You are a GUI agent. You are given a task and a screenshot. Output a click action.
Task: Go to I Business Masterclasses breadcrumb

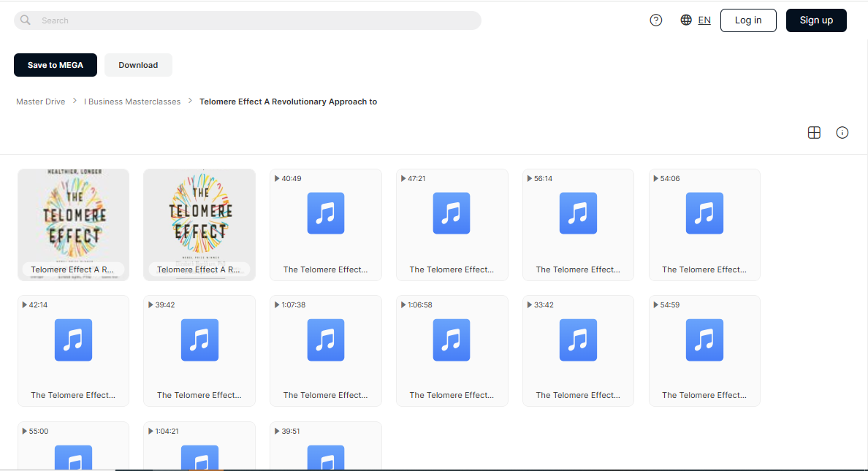[132, 102]
